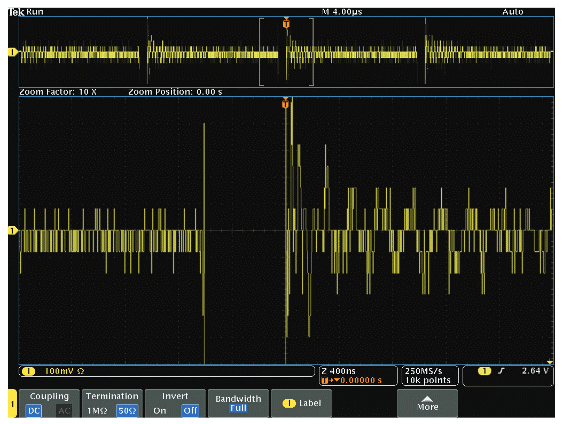Click the orange trigger marker in overview window

[286, 23]
